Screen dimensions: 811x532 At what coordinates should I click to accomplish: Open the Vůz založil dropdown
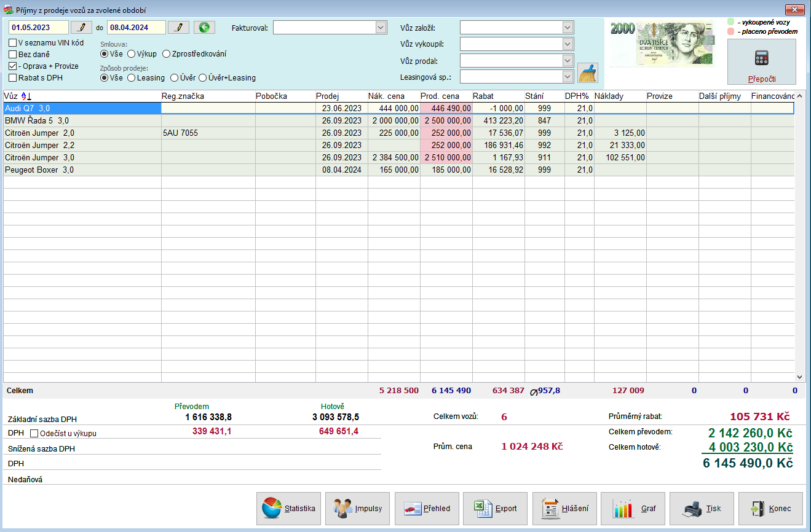click(x=567, y=28)
